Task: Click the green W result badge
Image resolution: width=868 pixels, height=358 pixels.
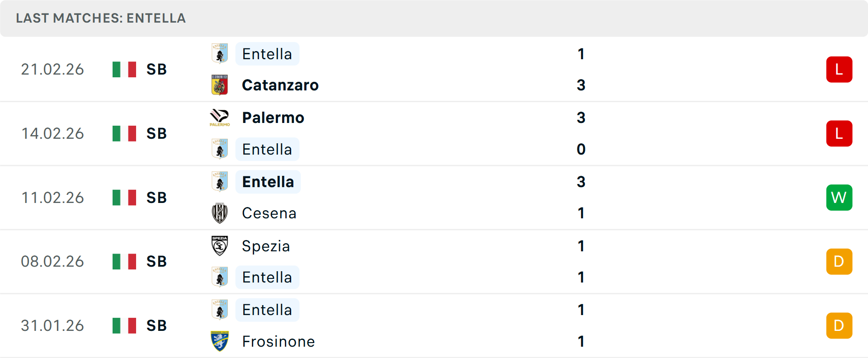Action: [x=839, y=198]
